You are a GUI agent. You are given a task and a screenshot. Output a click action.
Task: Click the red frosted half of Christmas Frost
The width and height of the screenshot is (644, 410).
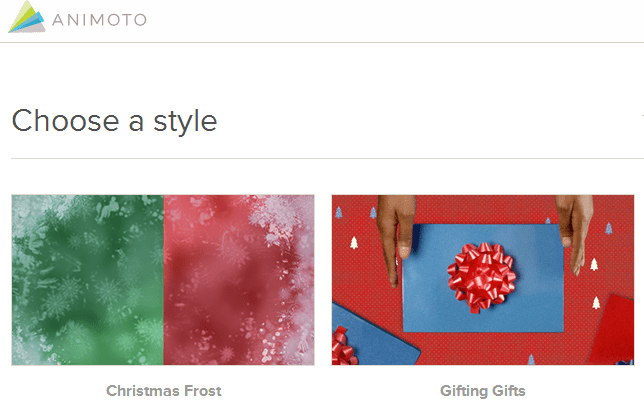[239, 280]
